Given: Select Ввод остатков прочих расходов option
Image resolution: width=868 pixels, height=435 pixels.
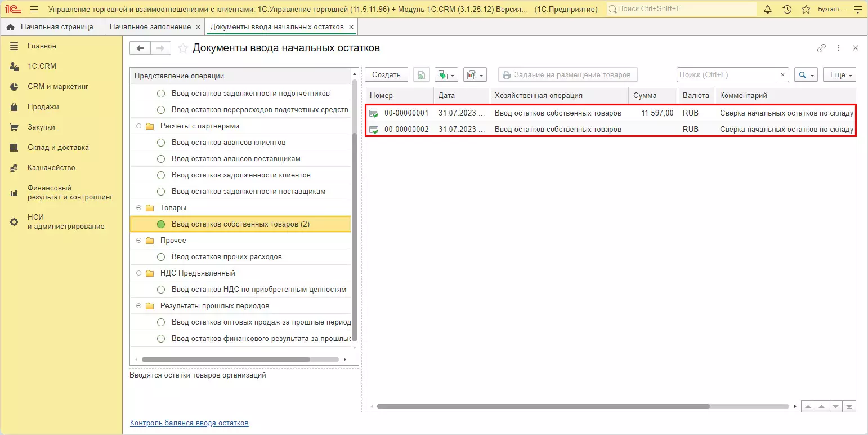Looking at the screenshot, I should 226,257.
